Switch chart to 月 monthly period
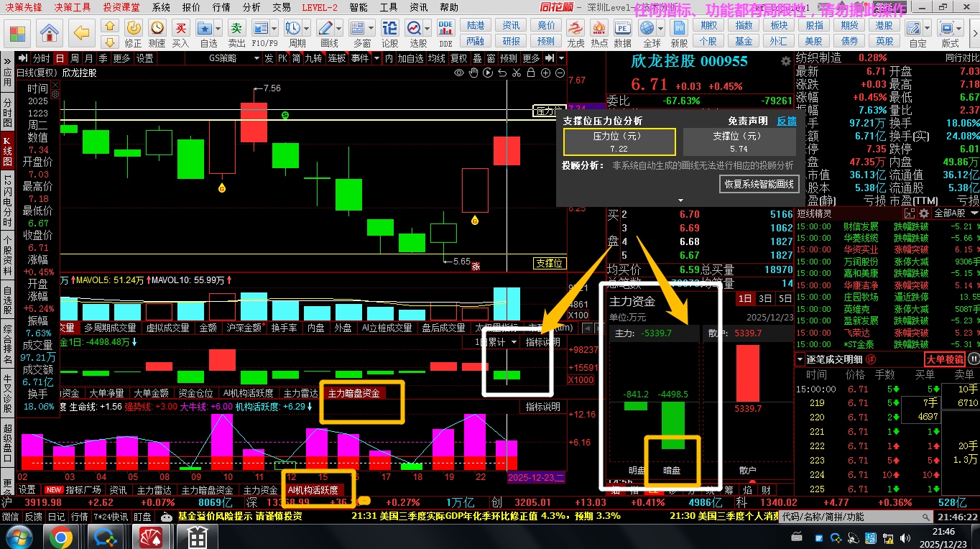Viewport: 980px width, 549px height. click(88, 58)
